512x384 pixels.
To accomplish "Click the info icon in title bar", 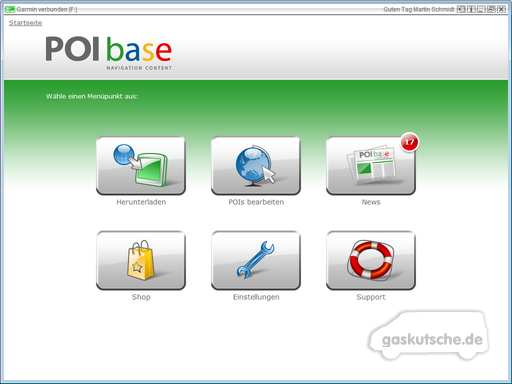I will click(471, 9).
